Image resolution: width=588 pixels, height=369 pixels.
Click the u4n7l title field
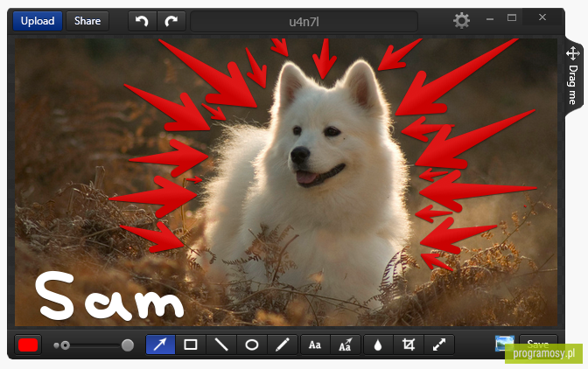(x=304, y=22)
